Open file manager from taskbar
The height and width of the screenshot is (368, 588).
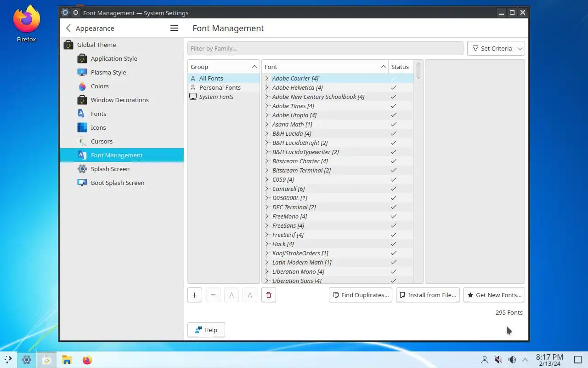67,360
